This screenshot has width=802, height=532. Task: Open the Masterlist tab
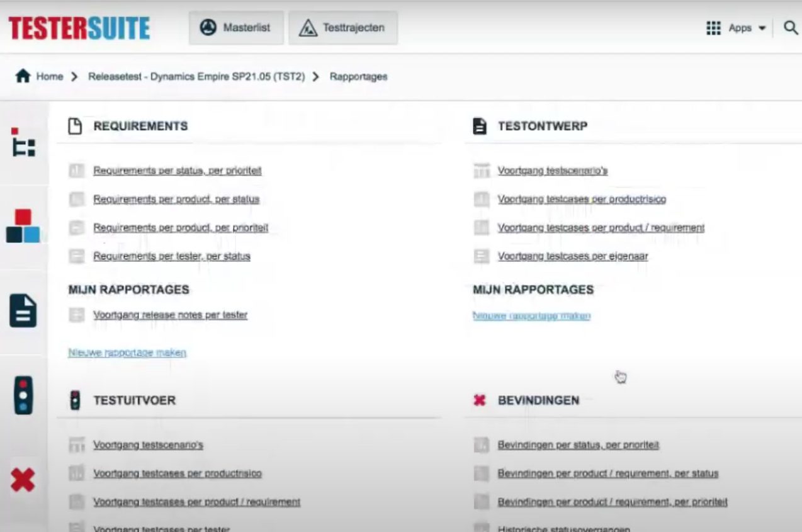coord(236,28)
